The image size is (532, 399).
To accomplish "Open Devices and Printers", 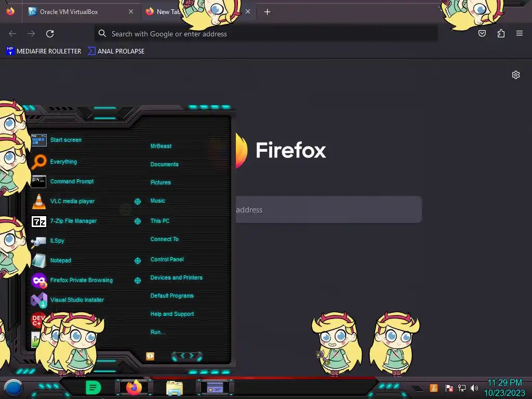I will coord(177,277).
